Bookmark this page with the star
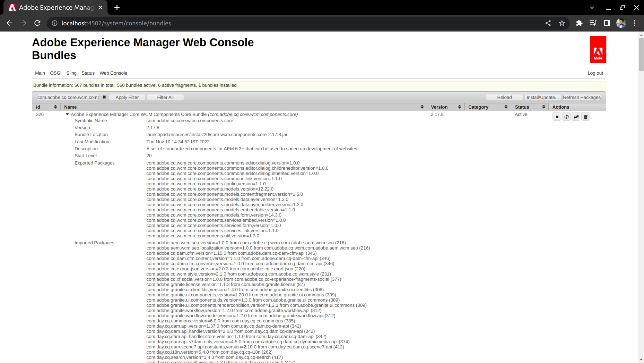Image resolution: width=644 pixels, height=363 pixels. [562, 23]
